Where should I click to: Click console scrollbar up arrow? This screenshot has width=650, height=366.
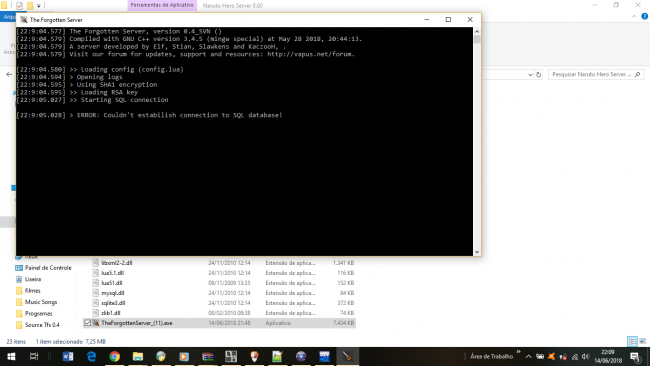click(x=477, y=32)
